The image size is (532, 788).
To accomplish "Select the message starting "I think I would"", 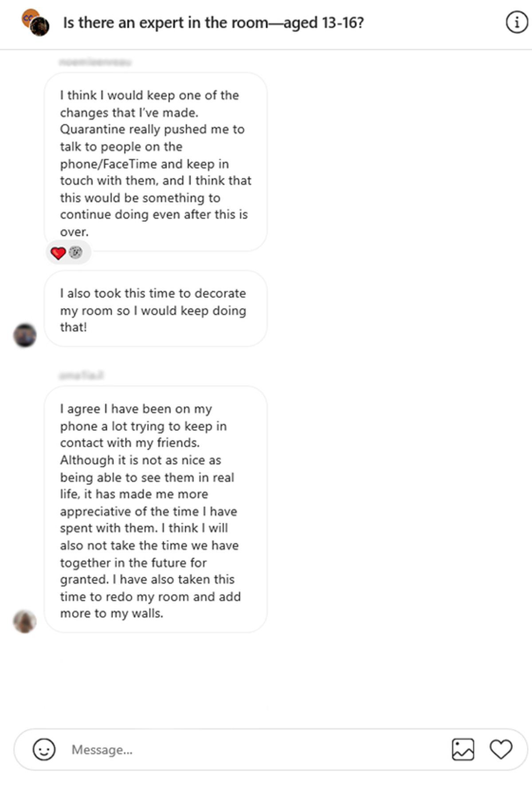I will 156,162.
